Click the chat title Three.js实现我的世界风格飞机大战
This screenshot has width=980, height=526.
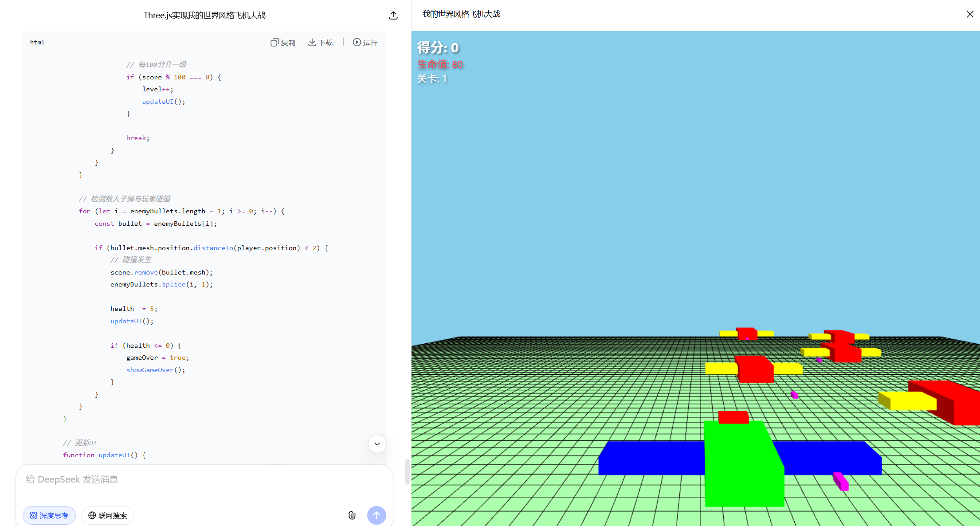click(204, 16)
